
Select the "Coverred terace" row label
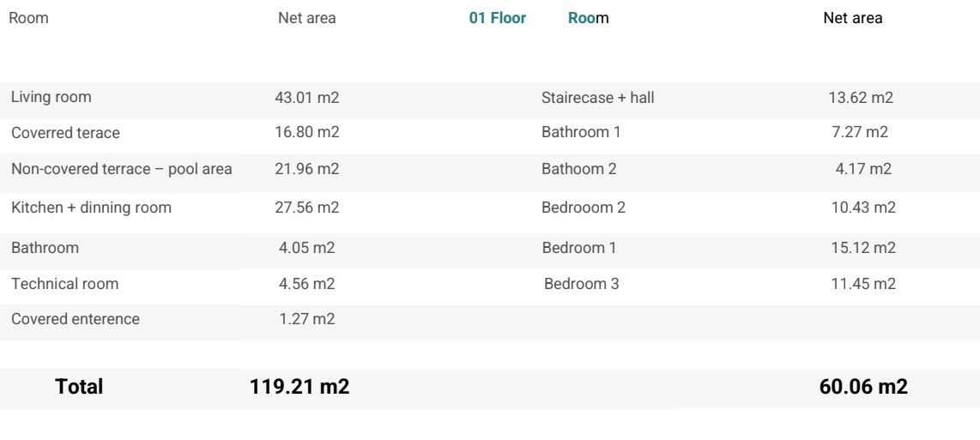pyautogui.click(x=65, y=133)
